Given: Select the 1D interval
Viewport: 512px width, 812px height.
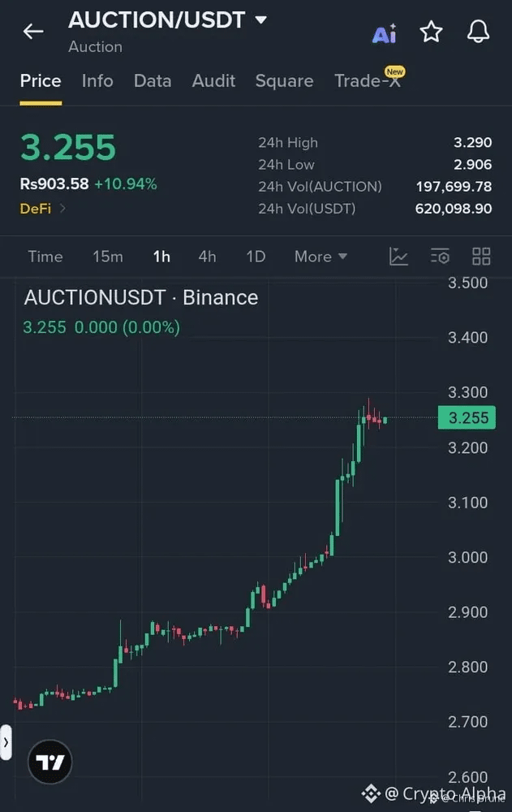Looking at the screenshot, I should click(256, 257).
